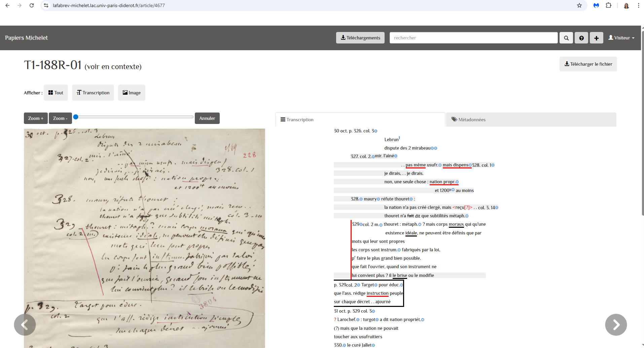Bookmark this page with the star icon

[x=579, y=5]
